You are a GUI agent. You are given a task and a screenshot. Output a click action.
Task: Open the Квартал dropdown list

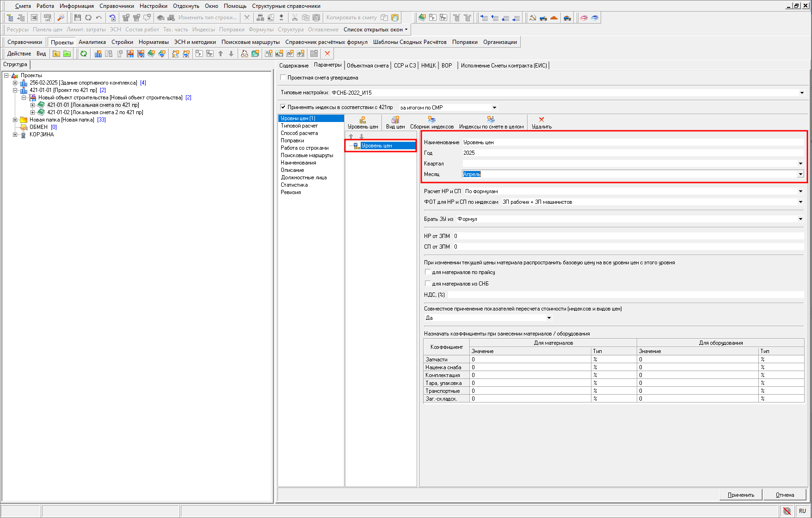(x=800, y=164)
